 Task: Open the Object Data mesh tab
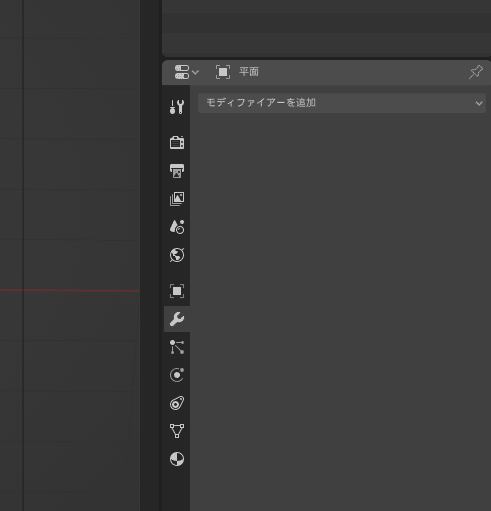pos(177,431)
